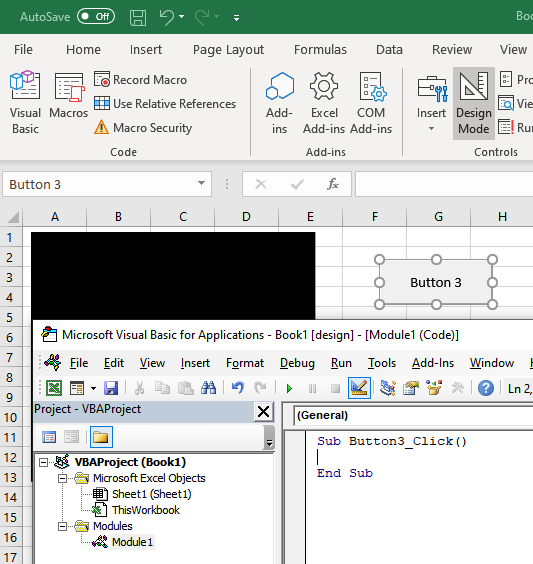The height and width of the screenshot is (564, 533).
Task: Open VBA editor Edit menu
Action: (x=114, y=363)
